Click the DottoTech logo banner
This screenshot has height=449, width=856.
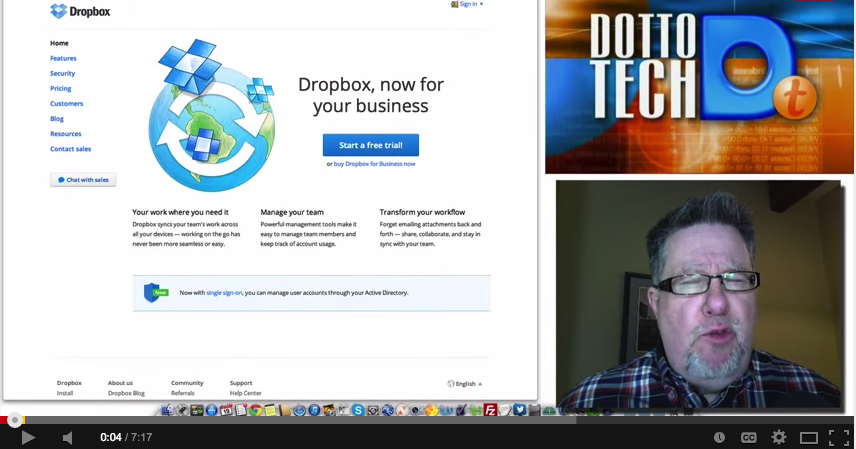tap(699, 87)
